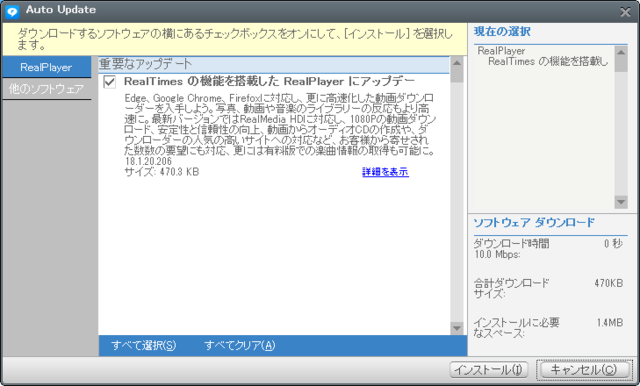Click the version number 18.1.20.206

(148, 161)
